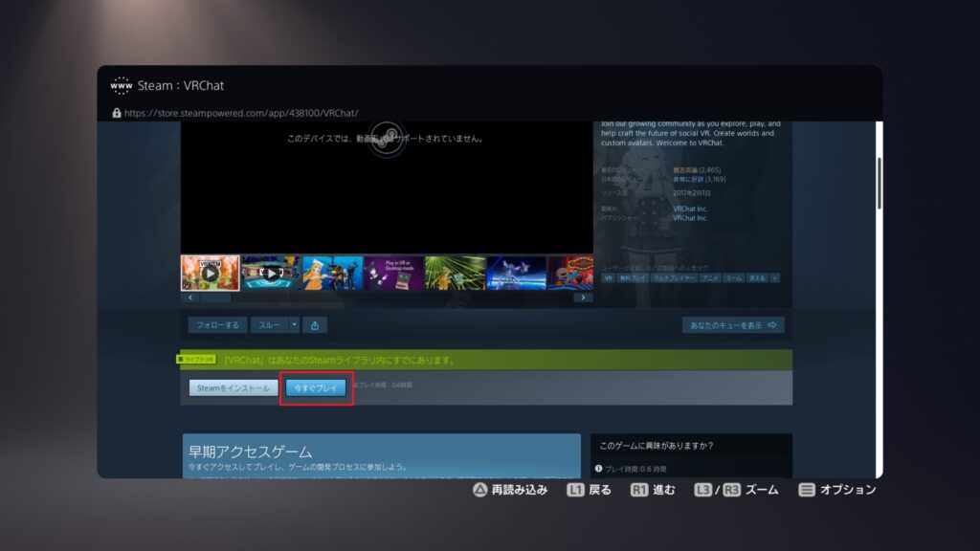Click the thumbnail strip scroll handle
The width and height of the screenshot is (980, 551).
click(215, 298)
